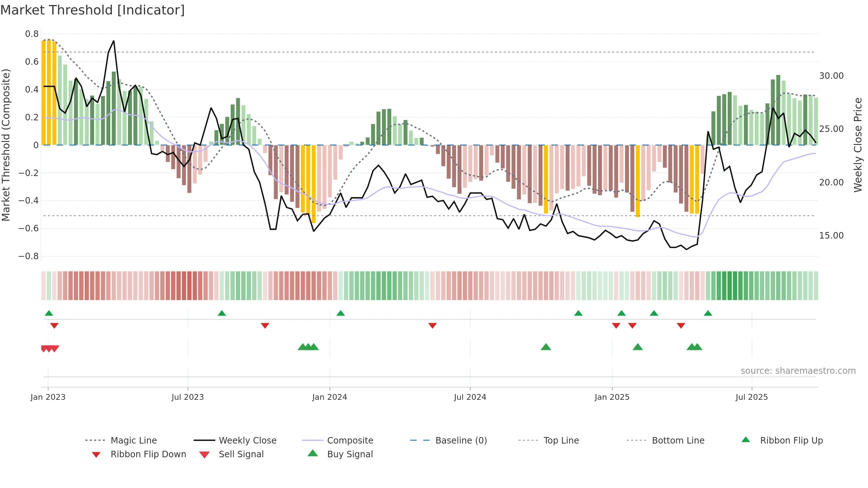Click the red triangle icon in Ribbon Flip Down legend
Image resolution: width=868 pixels, height=488 pixels.
[x=96, y=455]
